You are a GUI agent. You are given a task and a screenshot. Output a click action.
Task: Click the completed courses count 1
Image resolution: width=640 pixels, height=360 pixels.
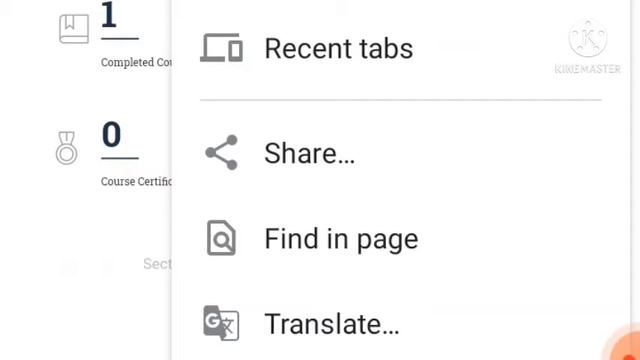[x=109, y=15]
